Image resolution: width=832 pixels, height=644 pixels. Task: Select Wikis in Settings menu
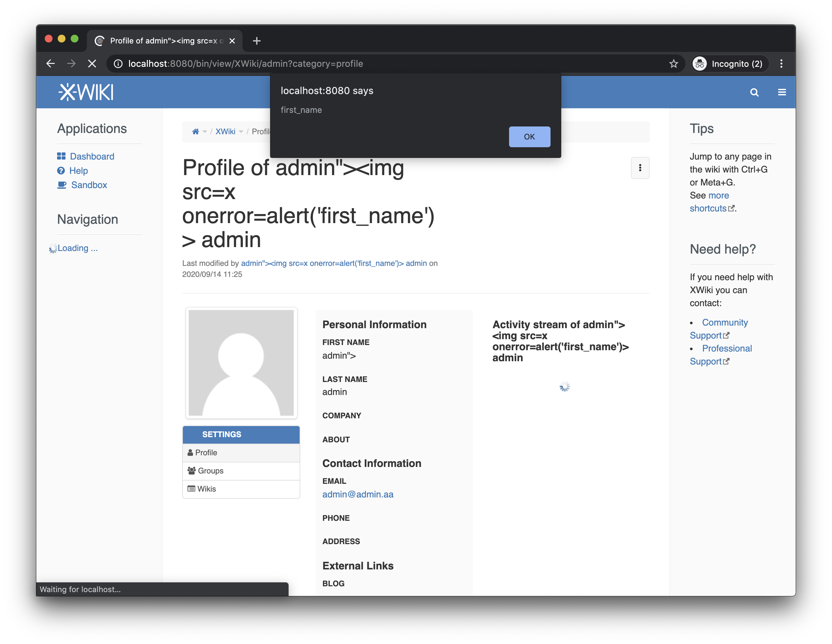(206, 489)
